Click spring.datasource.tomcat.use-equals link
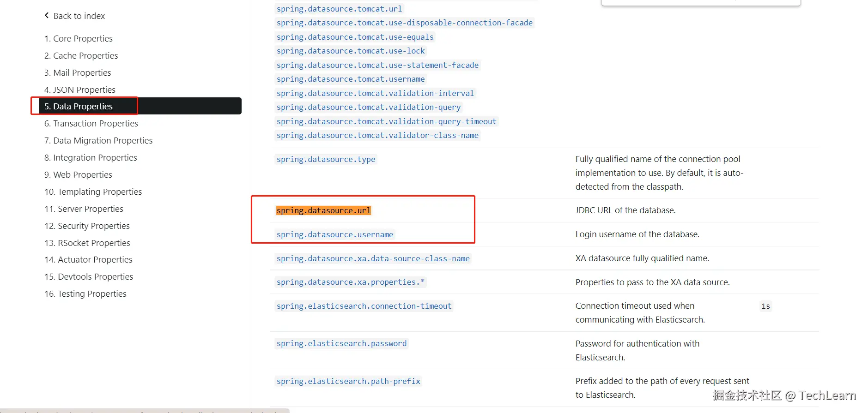 click(355, 37)
